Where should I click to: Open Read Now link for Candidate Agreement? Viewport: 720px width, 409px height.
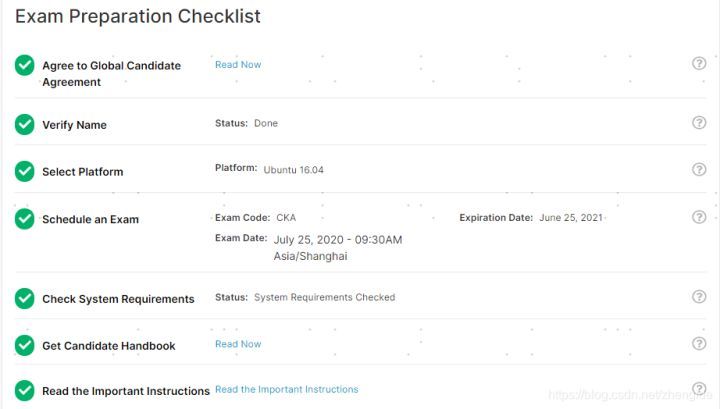coord(238,65)
